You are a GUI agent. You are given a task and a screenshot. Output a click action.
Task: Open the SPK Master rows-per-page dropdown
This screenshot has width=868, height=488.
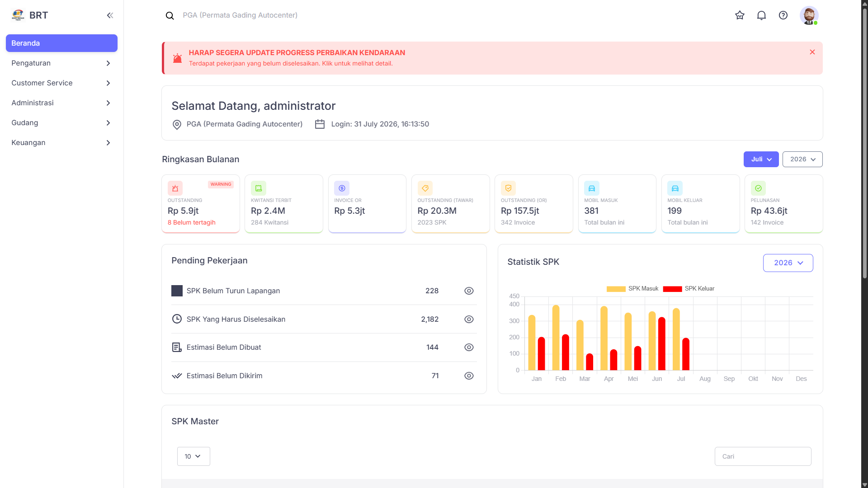[x=193, y=456]
